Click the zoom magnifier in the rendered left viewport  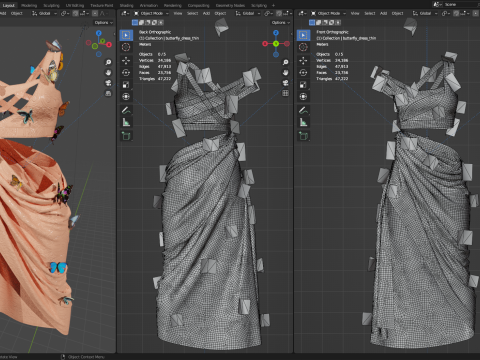108,62
